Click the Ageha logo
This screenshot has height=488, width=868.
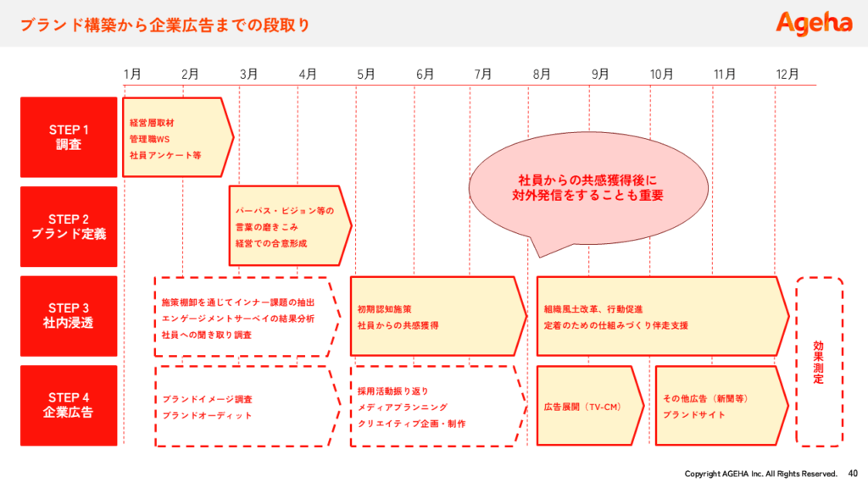click(814, 23)
